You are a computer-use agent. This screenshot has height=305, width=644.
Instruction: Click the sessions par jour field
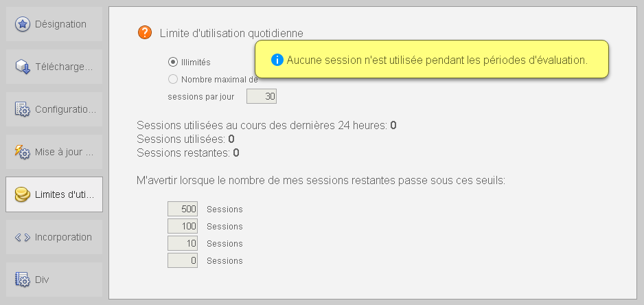click(x=262, y=97)
